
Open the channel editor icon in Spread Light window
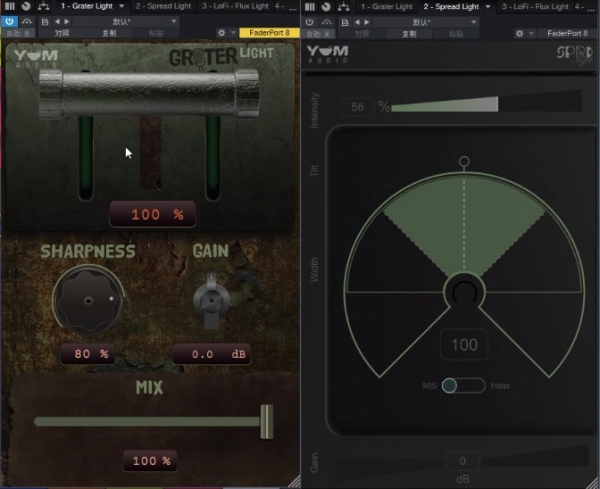tap(310, 7)
